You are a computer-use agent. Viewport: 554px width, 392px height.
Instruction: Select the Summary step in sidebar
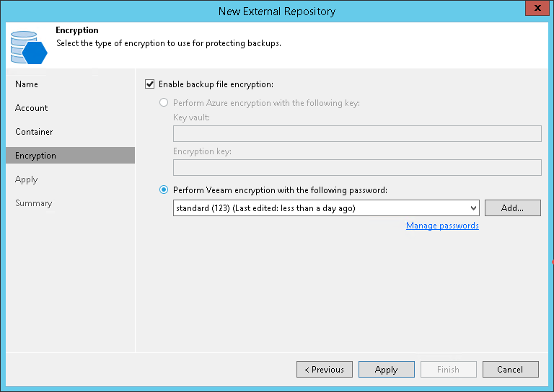[x=34, y=203]
